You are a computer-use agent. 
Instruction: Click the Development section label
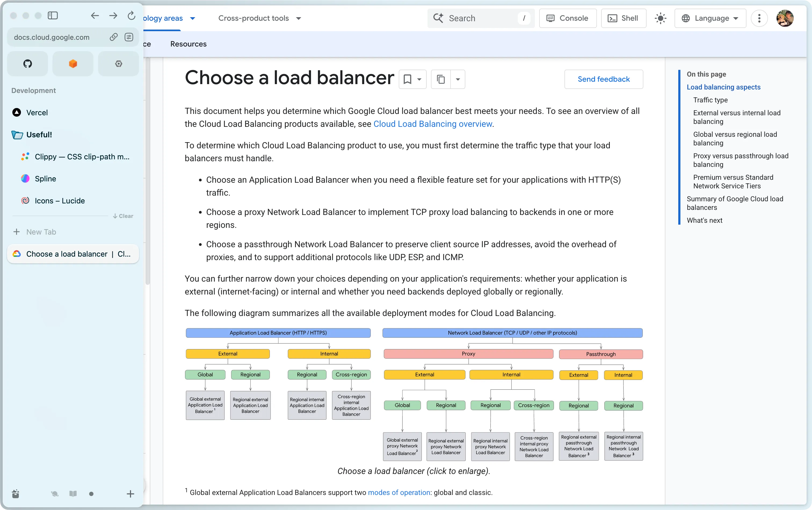(33, 90)
